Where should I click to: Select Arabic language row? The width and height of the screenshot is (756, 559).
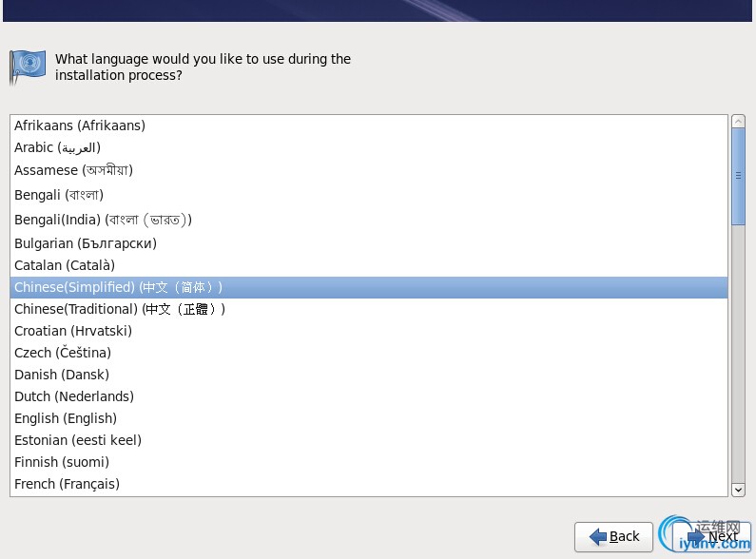[368, 147]
